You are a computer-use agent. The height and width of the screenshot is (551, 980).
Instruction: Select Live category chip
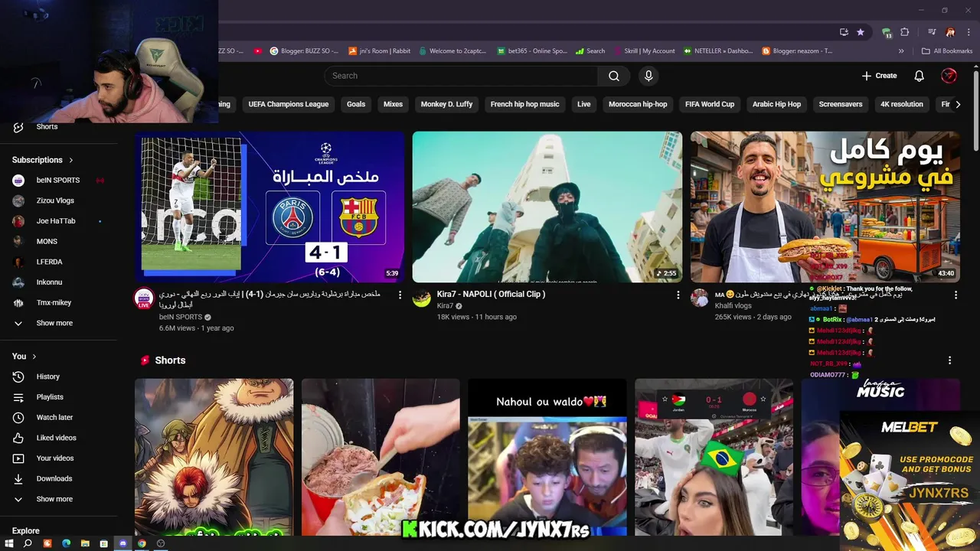pos(584,104)
